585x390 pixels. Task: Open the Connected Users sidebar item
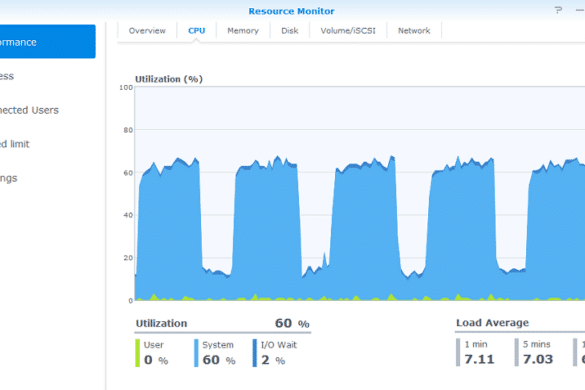pos(29,110)
